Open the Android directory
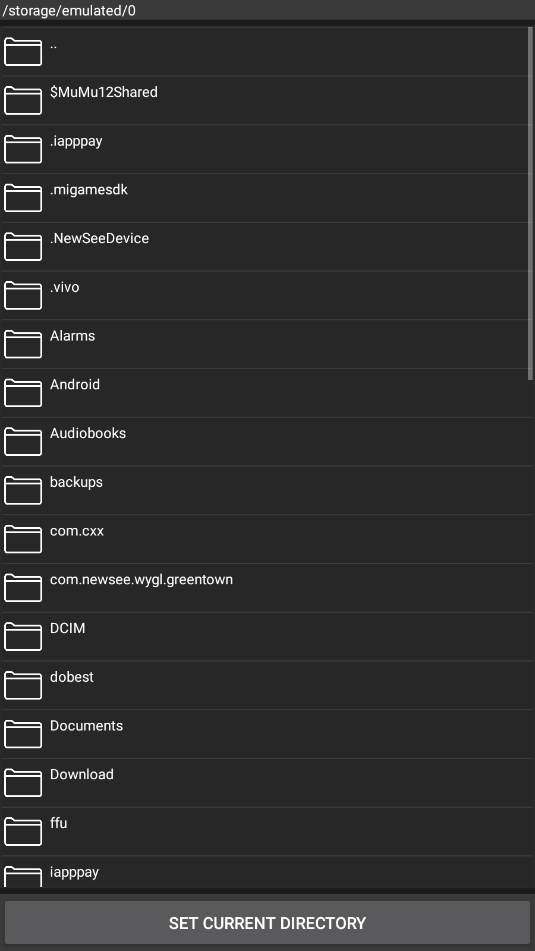Viewport: 535px width, 951px height. tap(267, 393)
